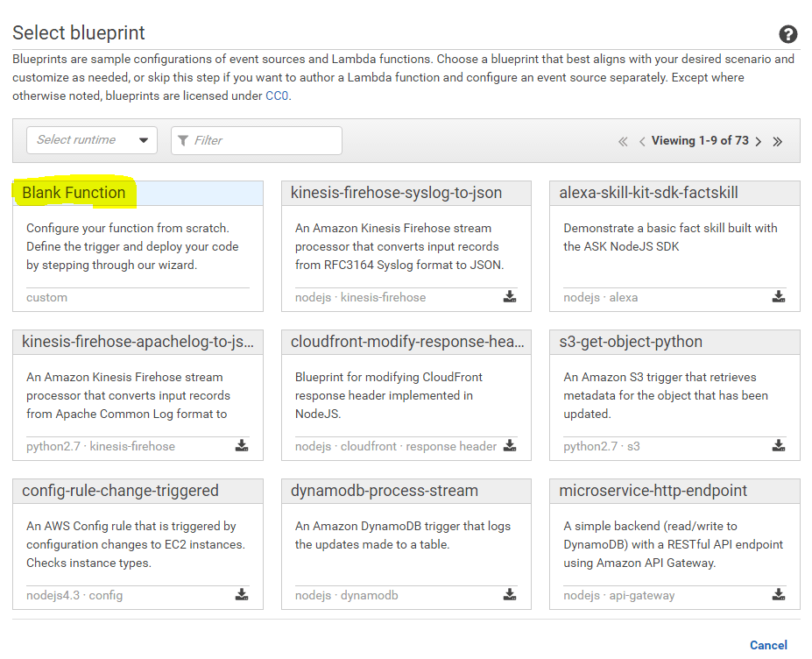Choose the dynamodb-process-stream blueprint title

click(x=385, y=491)
